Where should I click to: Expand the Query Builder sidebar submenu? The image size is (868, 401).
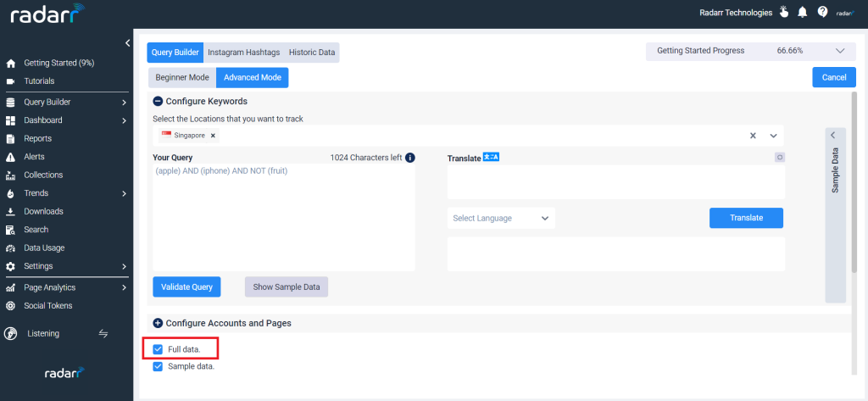click(124, 103)
